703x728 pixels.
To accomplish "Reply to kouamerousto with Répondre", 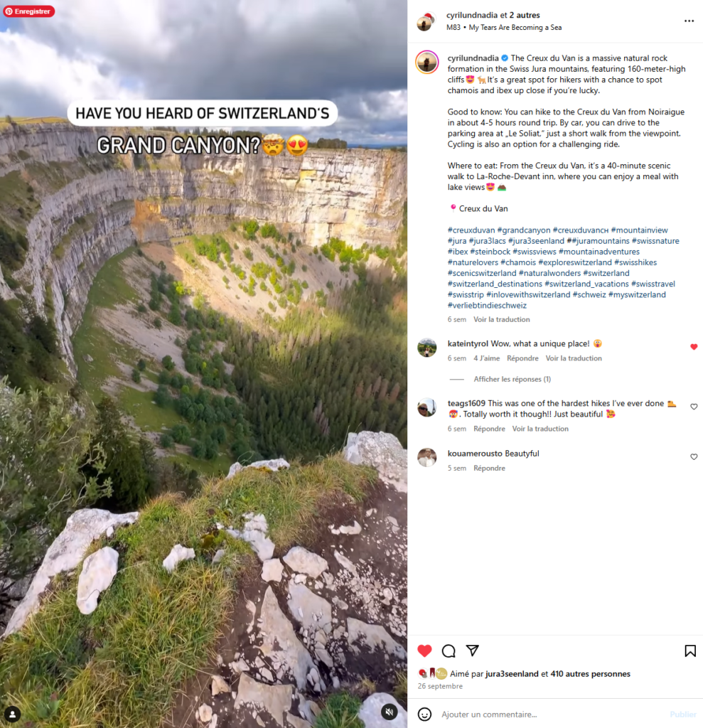I will pos(490,468).
